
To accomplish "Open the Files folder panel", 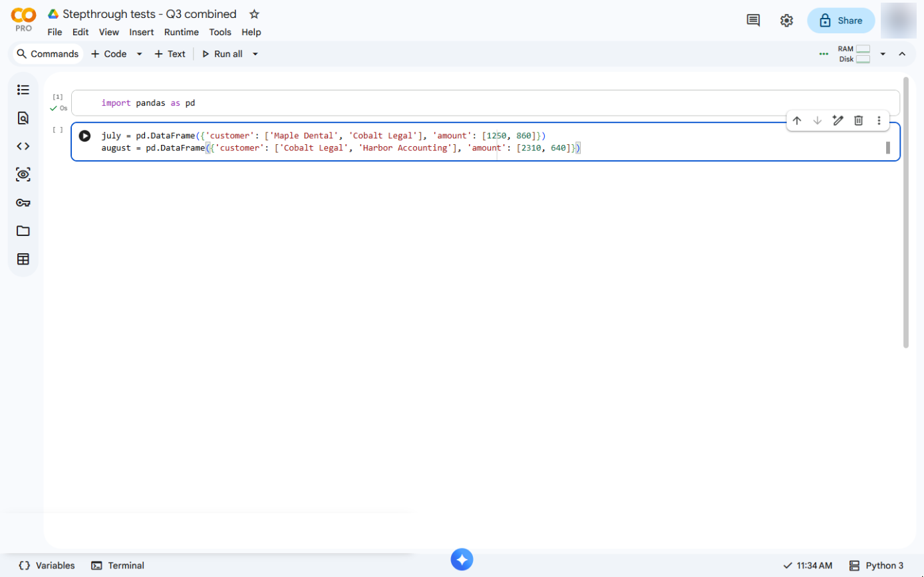I will pos(23,231).
